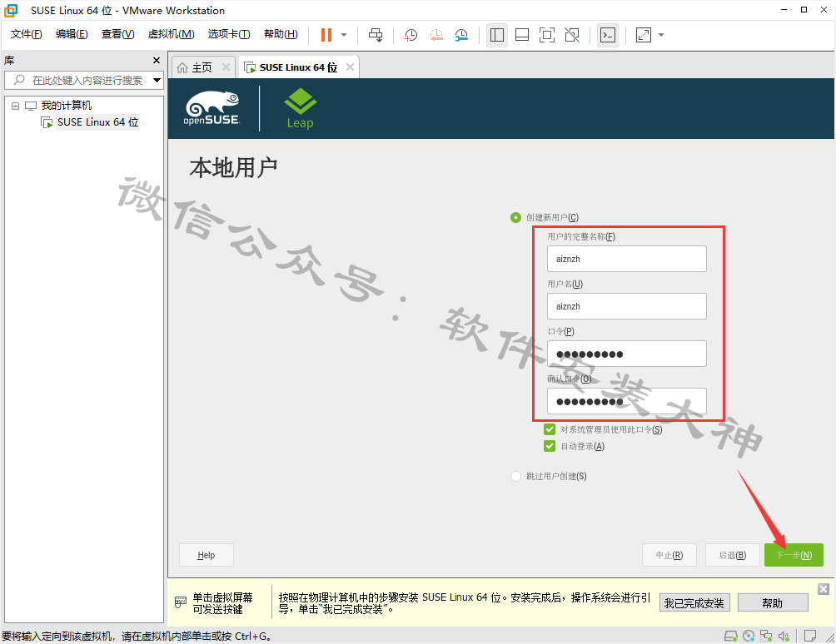Click send Ctrl+Alt+Del toolbar icon
The height and width of the screenshot is (644, 836).
point(376,35)
